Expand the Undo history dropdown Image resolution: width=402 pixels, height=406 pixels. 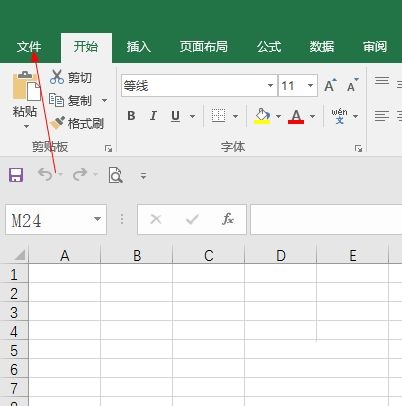[60, 174]
